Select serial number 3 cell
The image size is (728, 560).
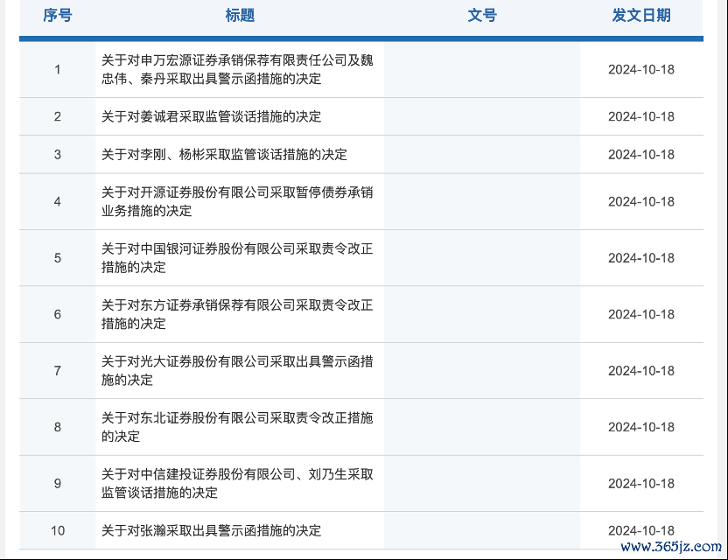point(58,155)
